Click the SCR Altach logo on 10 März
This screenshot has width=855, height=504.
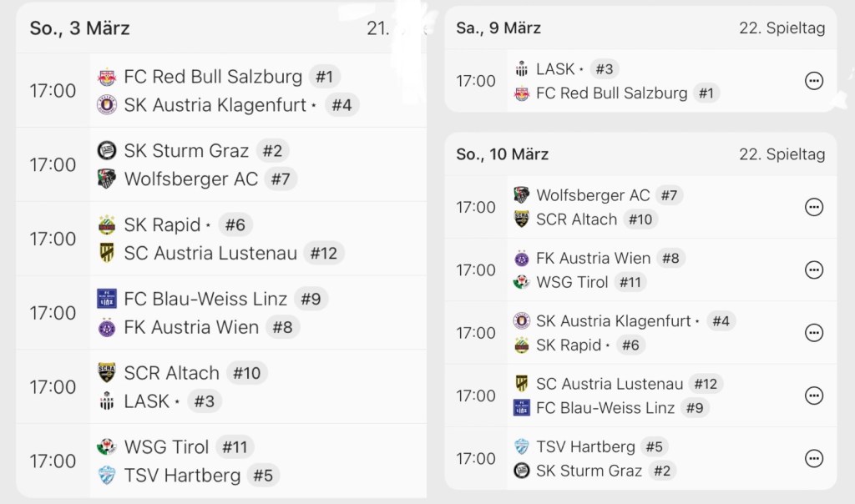click(x=522, y=219)
